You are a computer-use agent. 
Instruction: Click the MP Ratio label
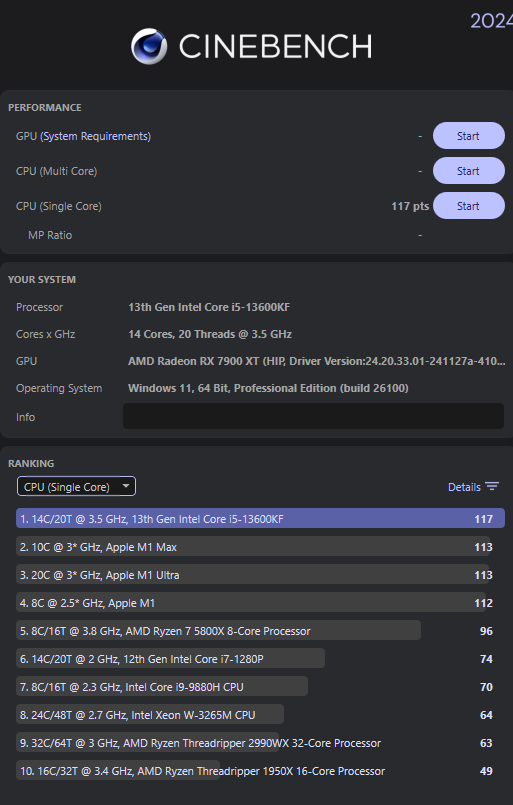[x=50, y=235]
